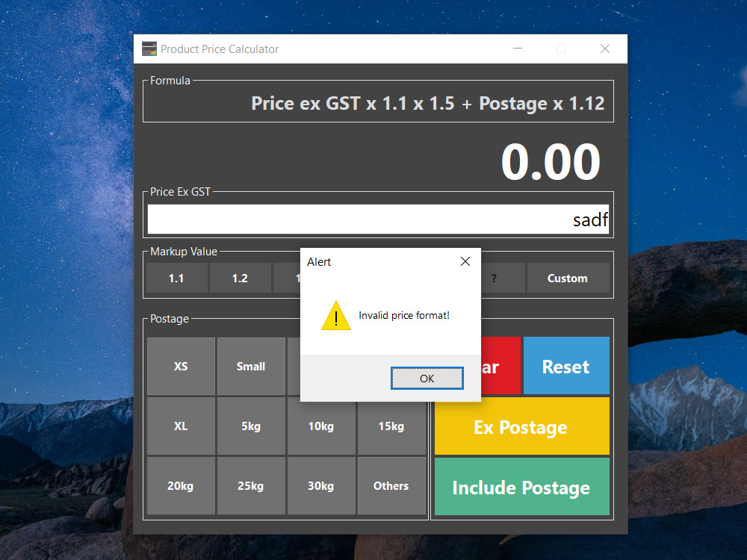Viewport: 747px width, 560px height.
Task: Close the Product Price Calculator window
Action: point(605,49)
